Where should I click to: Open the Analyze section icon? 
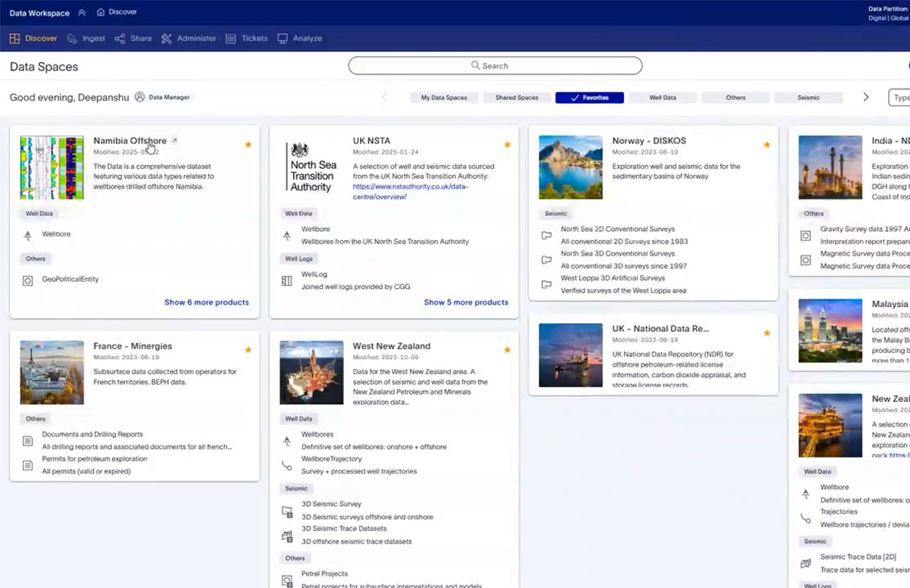[283, 39]
